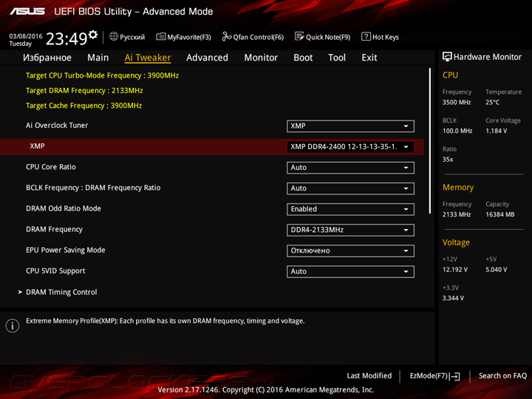Click Target CPU Turbo-Mode Frequency text
The height and width of the screenshot is (399, 532).
102,75
